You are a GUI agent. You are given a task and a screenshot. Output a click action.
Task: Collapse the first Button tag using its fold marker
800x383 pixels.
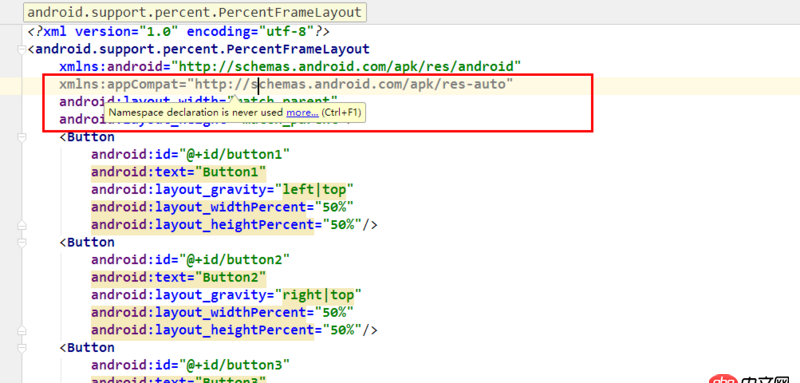tap(21, 137)
